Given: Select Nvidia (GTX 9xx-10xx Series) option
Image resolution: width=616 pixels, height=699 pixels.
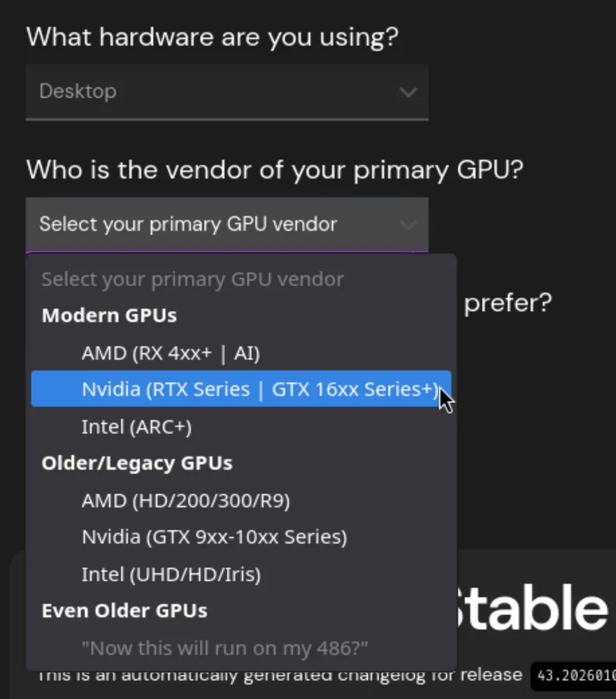Looking at the screenshot, I should click(x=214, y=537).
